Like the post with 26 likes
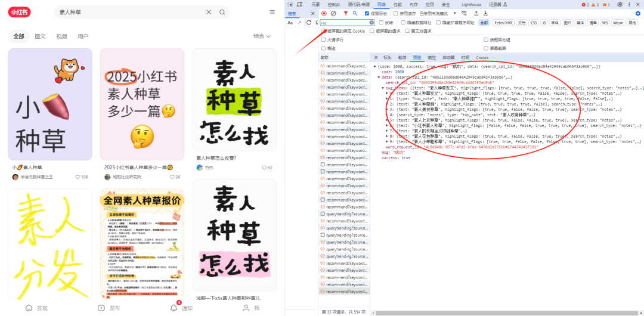This screenshot has height=316, width=644. pos(172,177)
